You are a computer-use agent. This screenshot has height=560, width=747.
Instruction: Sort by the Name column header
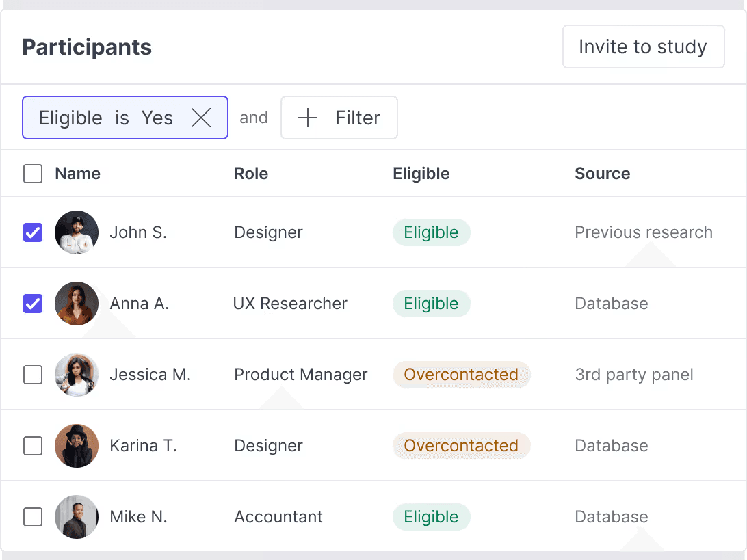(78, 174)
